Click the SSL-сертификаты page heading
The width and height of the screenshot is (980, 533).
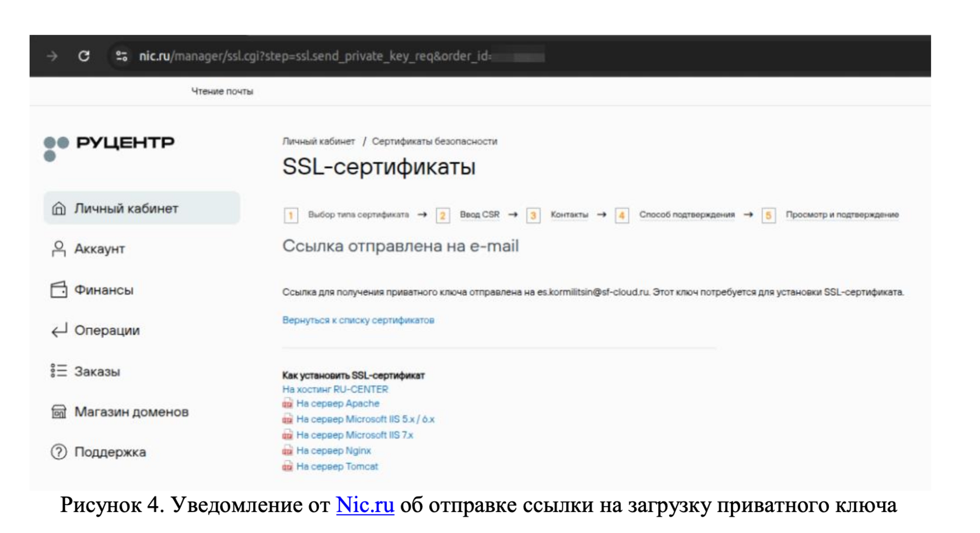(379, 167)
